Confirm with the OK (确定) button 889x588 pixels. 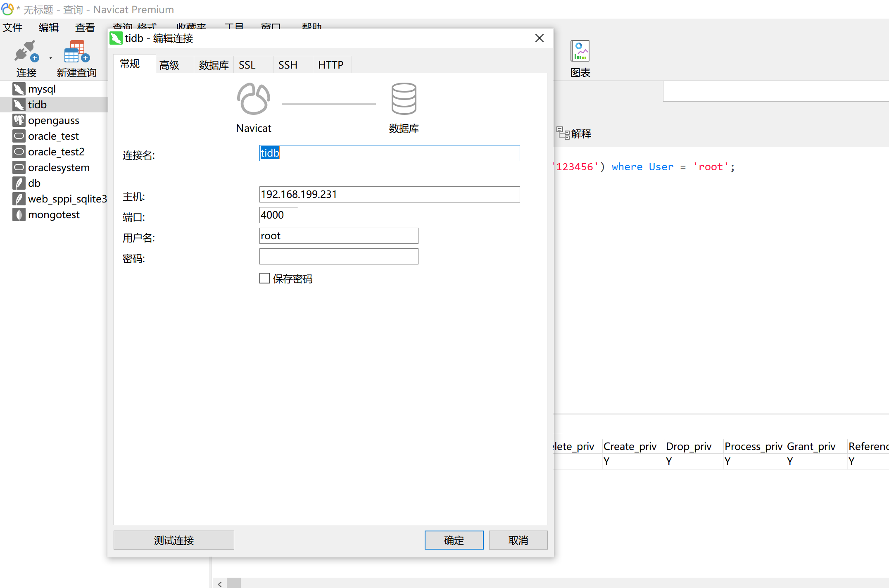coord(454,540)
